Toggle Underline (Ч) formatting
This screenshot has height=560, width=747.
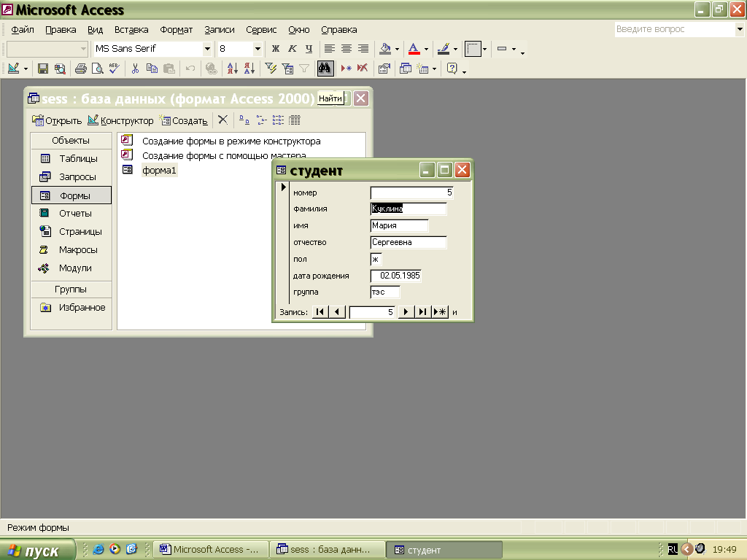coord(309,49)
